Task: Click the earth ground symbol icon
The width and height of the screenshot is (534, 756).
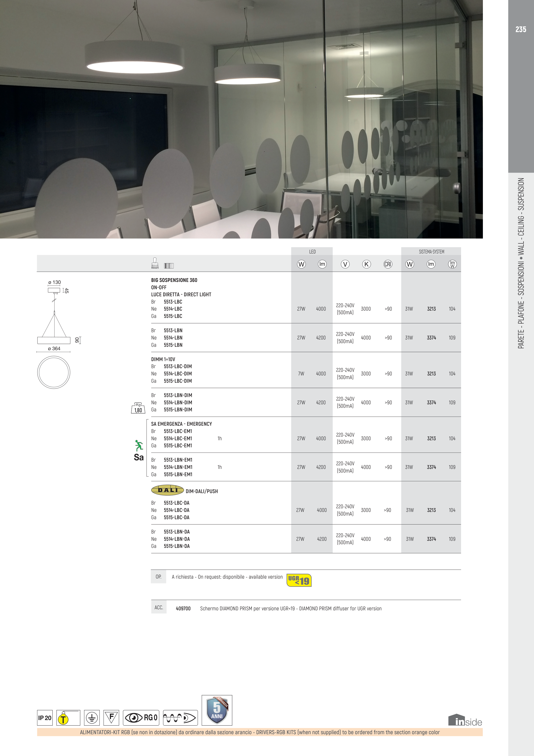Action: pos(92,718)
